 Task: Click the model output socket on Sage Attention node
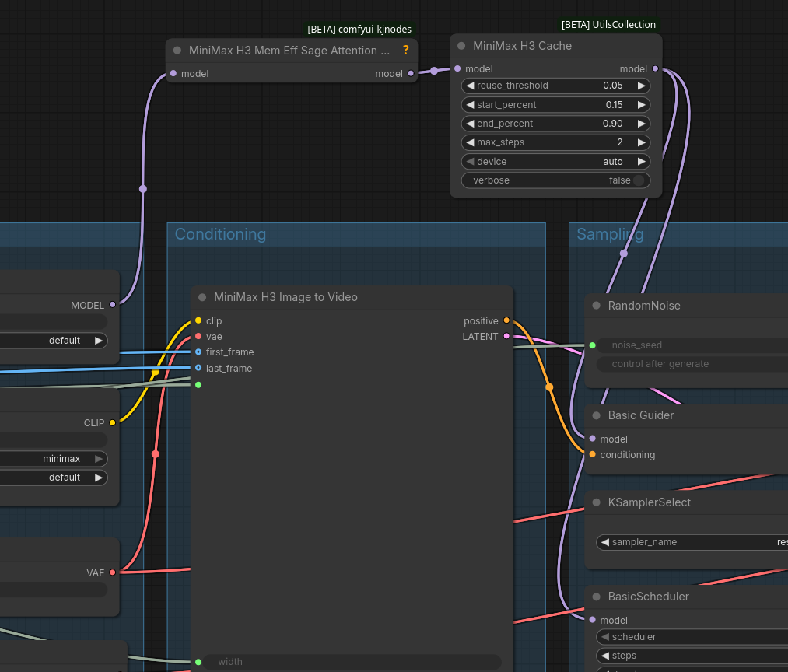411,73
